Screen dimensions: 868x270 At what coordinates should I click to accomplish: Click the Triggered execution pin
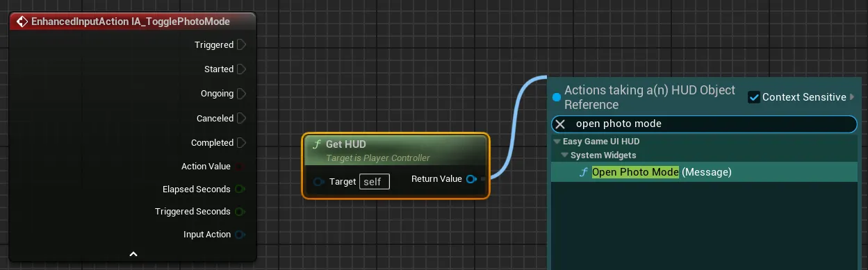click(x=242, y=45)
